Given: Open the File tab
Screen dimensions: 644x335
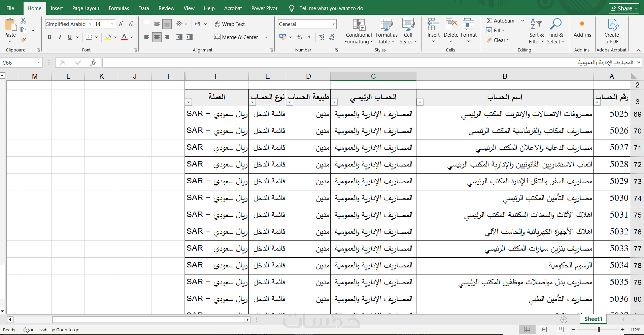Looking at the screenshot, I should (10, 8).
